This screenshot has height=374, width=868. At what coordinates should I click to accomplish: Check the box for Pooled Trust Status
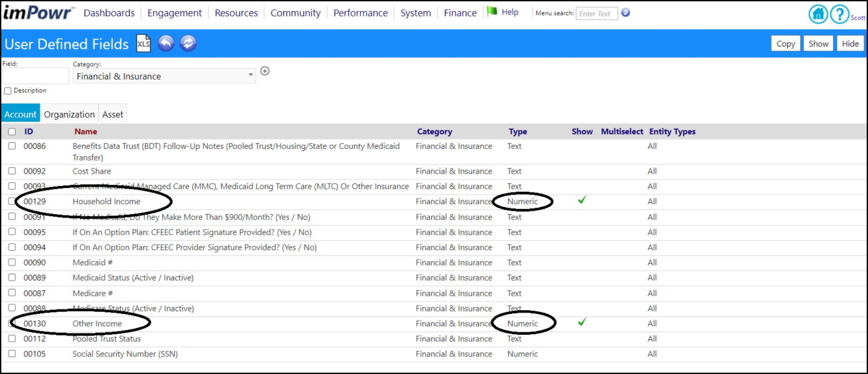coord(12,339)
